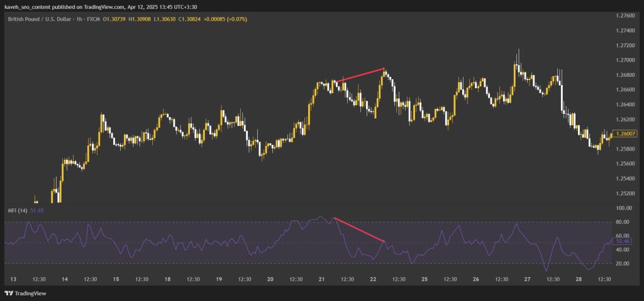644x301 pixels.
Task: Click the 100.00 level on MFI axis
Action: tap(622, 208)
